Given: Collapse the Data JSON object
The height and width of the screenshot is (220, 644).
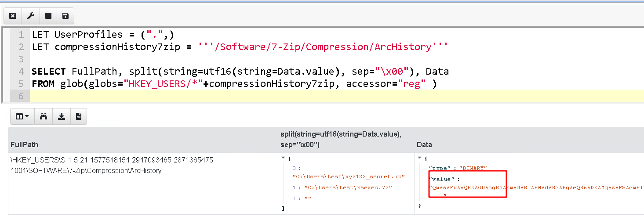Looking at the screenshot, I should [420, 158].
